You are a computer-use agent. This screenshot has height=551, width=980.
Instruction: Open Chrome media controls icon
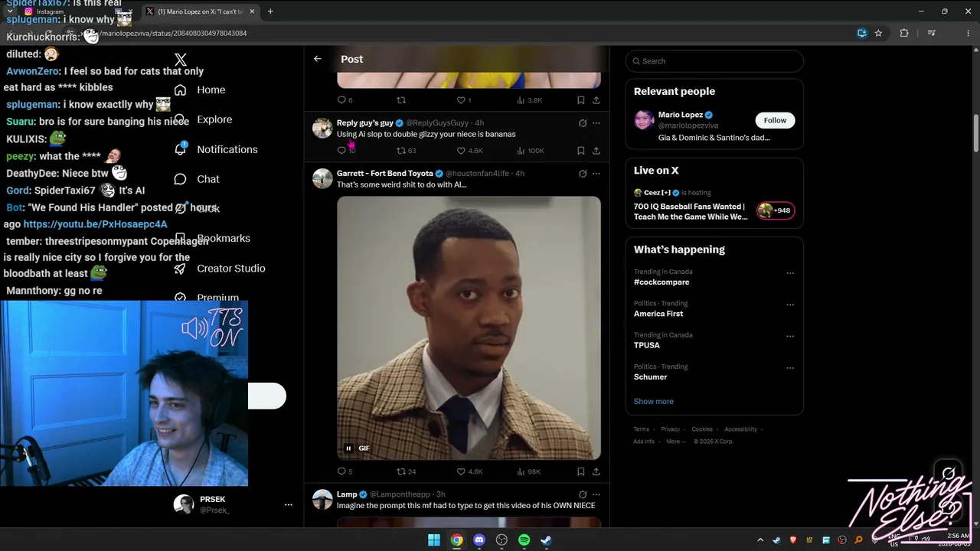point(931,33)
